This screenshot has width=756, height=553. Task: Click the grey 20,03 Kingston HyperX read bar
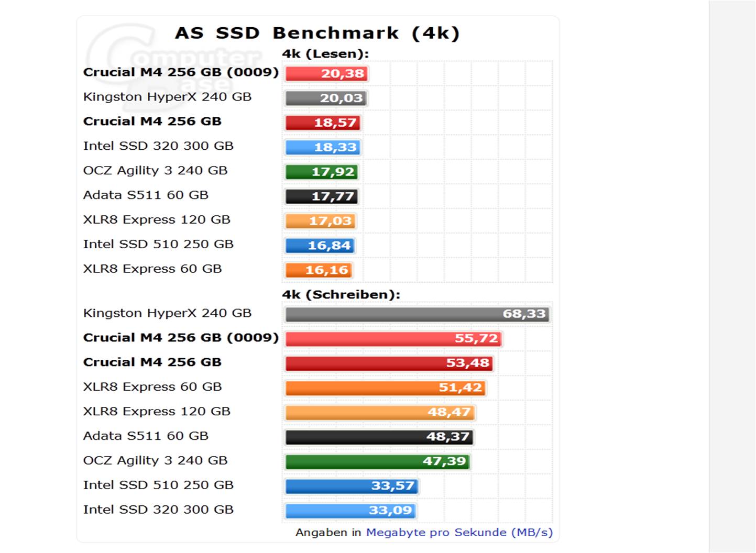[x=326, y=98]
